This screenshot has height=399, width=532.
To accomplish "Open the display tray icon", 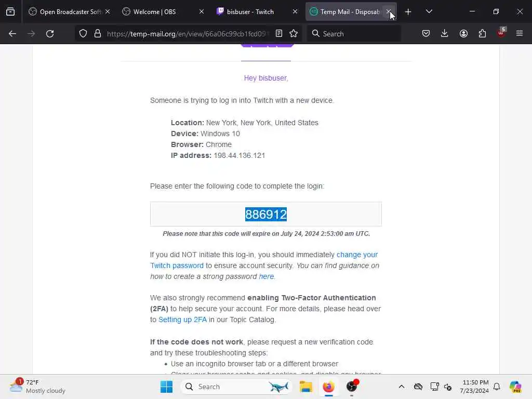I will coord(434,387).
